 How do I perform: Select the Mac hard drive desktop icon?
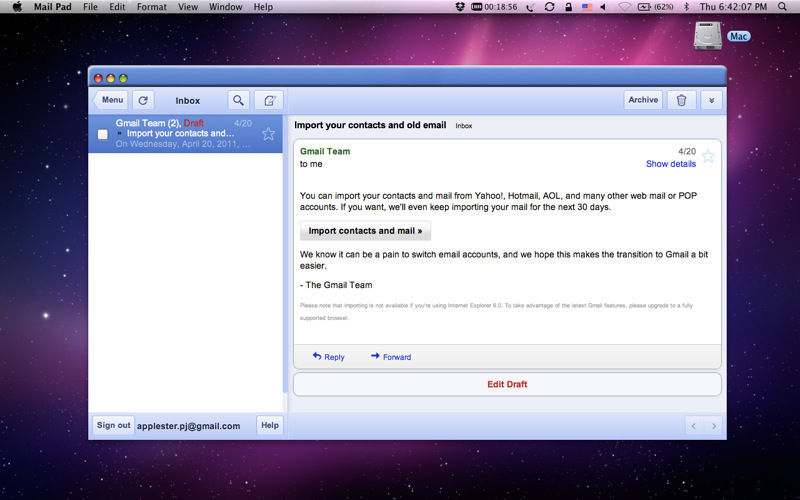click(x=708, y=36)
